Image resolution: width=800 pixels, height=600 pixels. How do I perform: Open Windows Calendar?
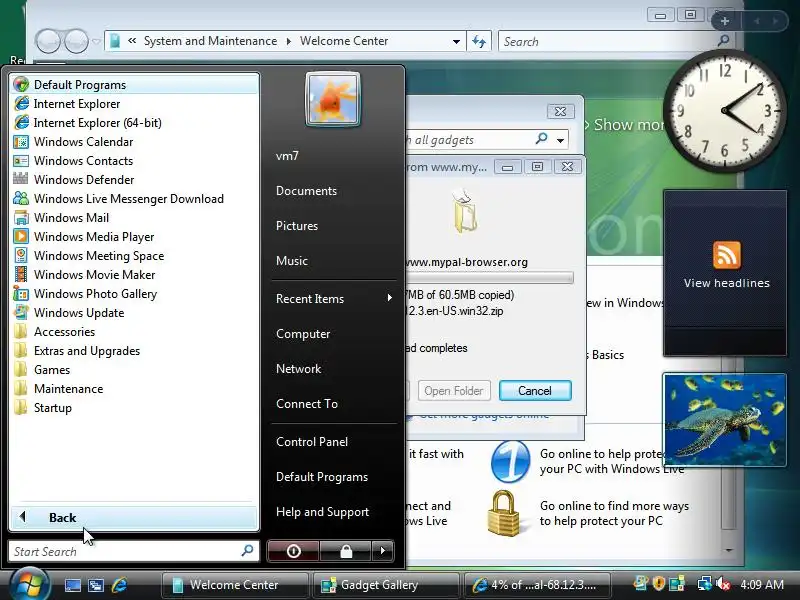[x=135, y=141]
